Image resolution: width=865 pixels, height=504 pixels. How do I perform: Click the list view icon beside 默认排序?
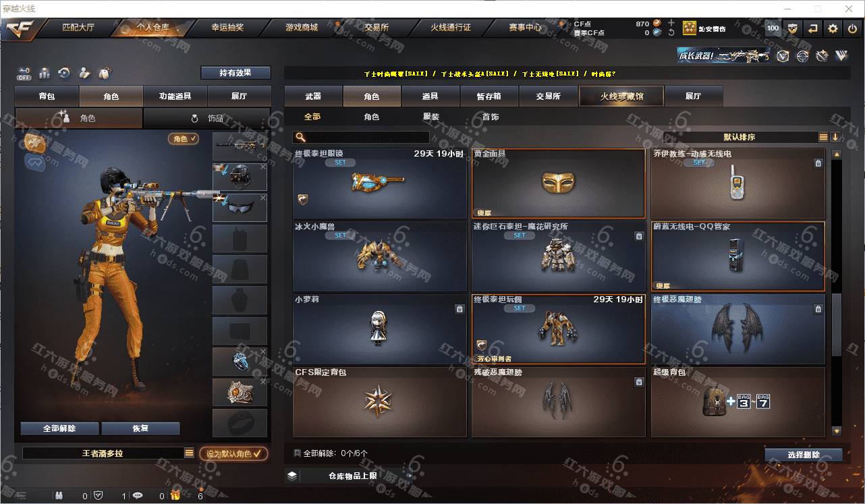point(823,137)
